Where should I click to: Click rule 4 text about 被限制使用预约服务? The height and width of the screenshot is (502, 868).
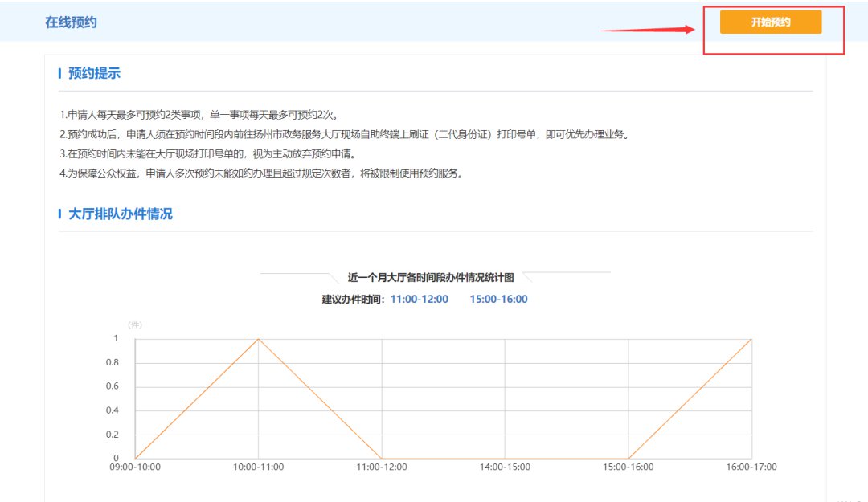click(261, 174)
